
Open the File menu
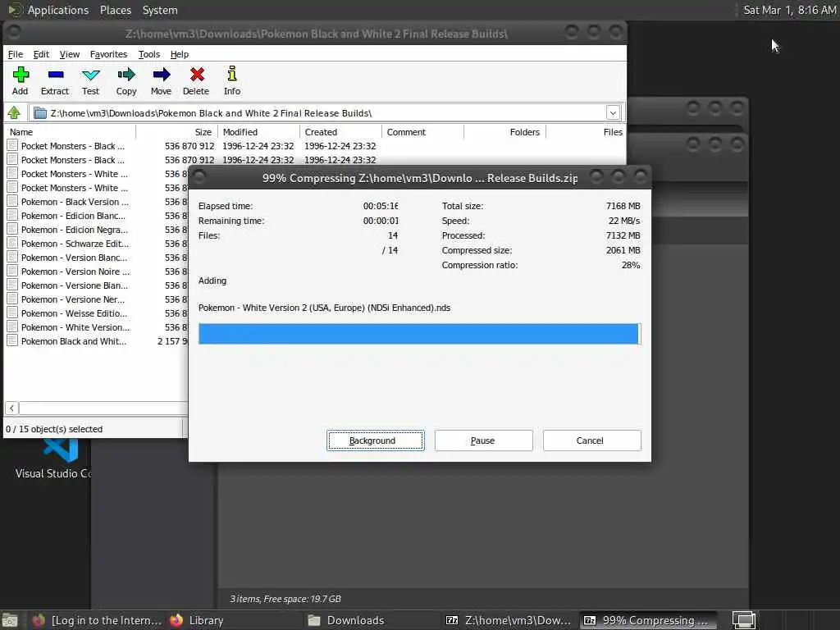point(15,54)
